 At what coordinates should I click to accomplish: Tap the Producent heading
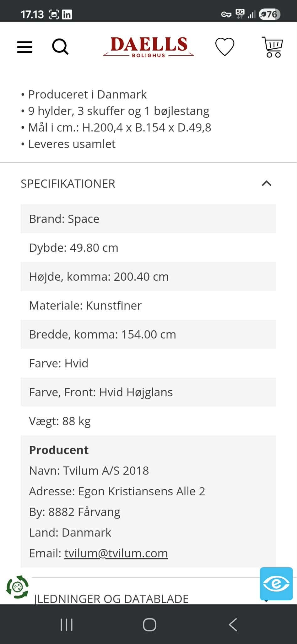59,450
